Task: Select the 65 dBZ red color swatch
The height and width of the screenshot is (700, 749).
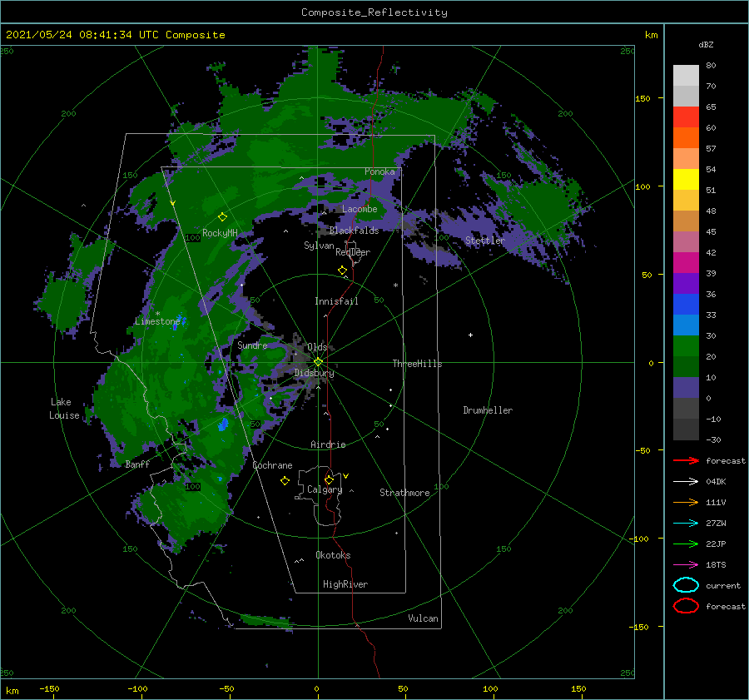Action: [686, 117]
